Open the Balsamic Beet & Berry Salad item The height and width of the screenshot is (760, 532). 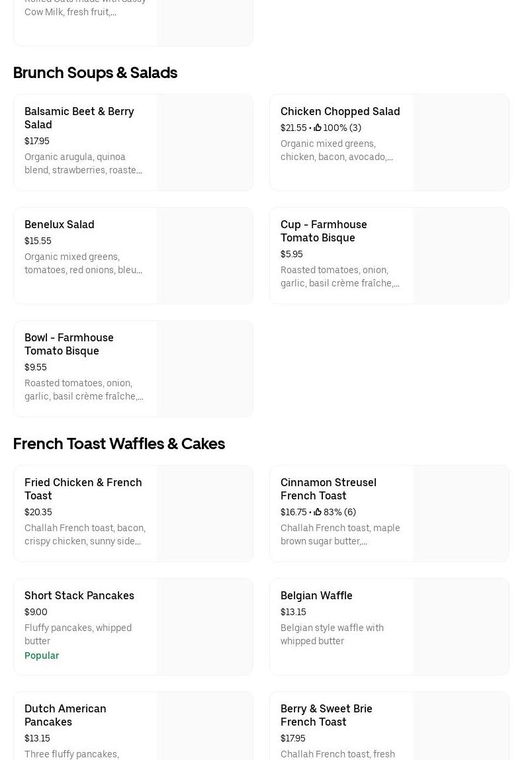(79, 118)
